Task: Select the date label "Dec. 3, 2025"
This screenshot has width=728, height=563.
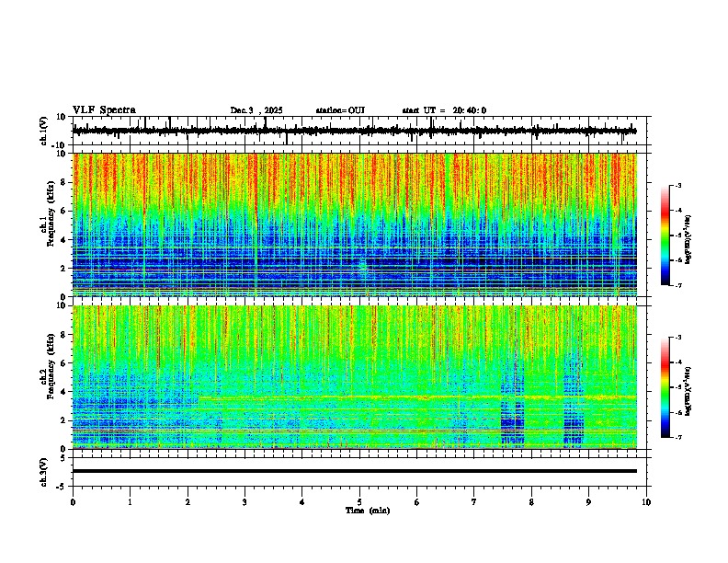Action: [x=256, y=110]
